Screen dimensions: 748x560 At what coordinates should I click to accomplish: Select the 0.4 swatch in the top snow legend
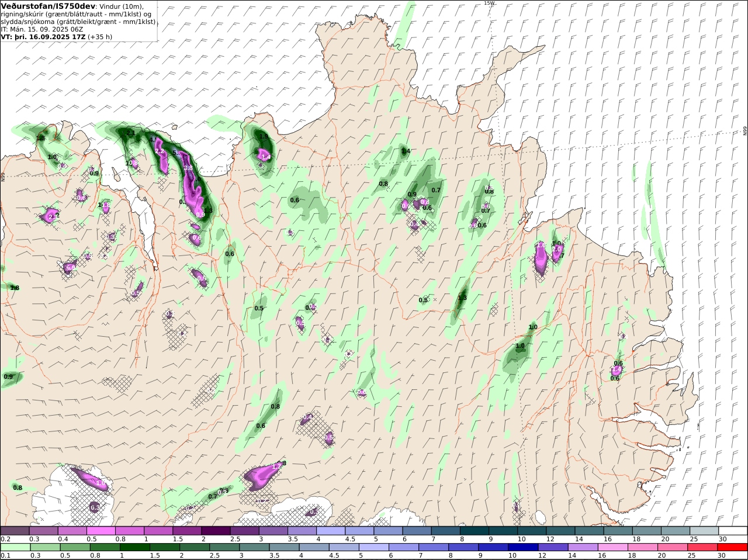click(72, 531)
